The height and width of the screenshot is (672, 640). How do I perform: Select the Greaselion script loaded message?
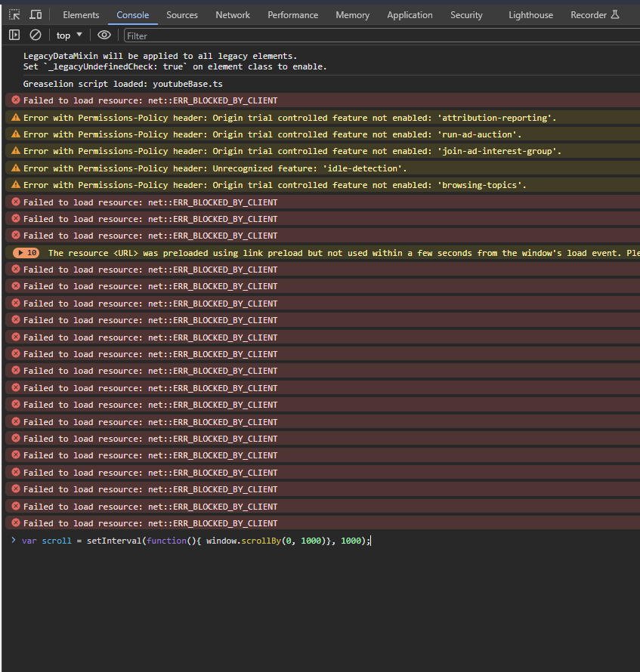(122, 84)
